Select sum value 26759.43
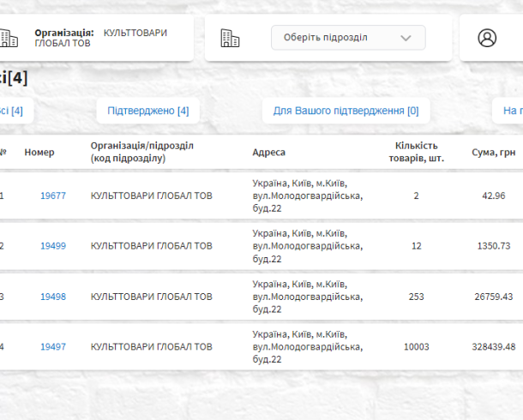 pyautogui.click(x=494, y=297)
